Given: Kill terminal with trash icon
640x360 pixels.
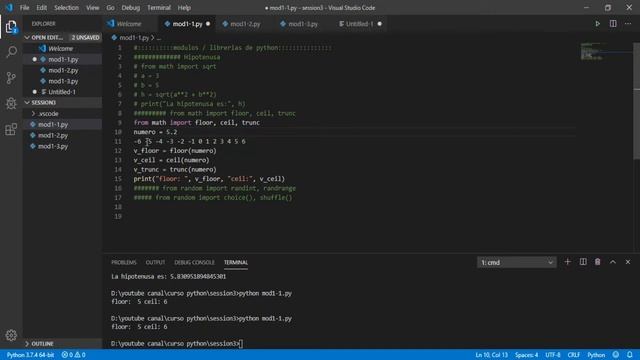Looking at the screenshot, I should click(x=598, y=262).
